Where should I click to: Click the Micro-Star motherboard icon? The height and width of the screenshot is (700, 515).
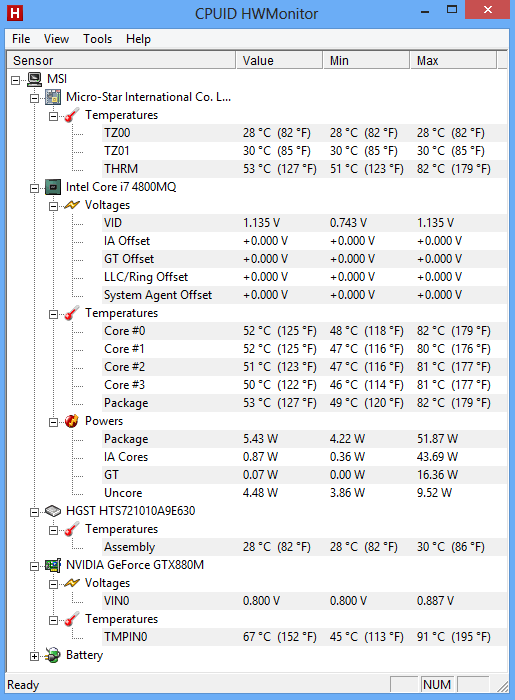[x=53, y=97]
